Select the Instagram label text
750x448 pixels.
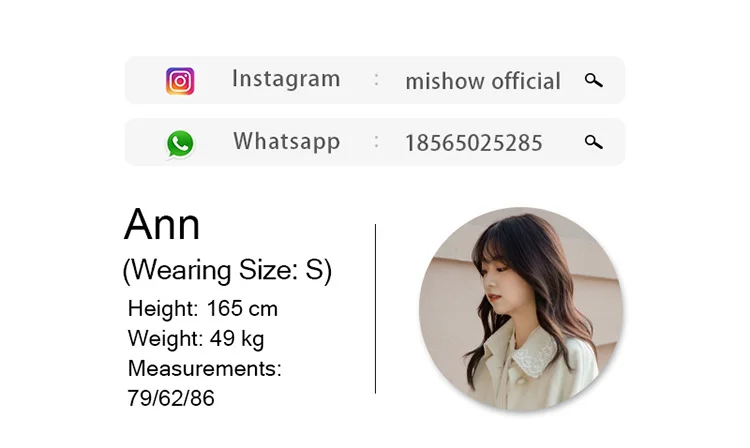click(286, 79)
